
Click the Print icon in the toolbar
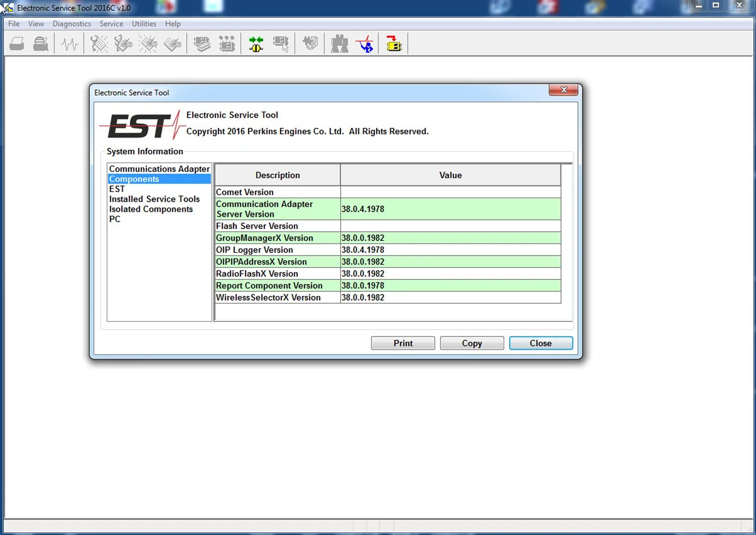[17, 44]
